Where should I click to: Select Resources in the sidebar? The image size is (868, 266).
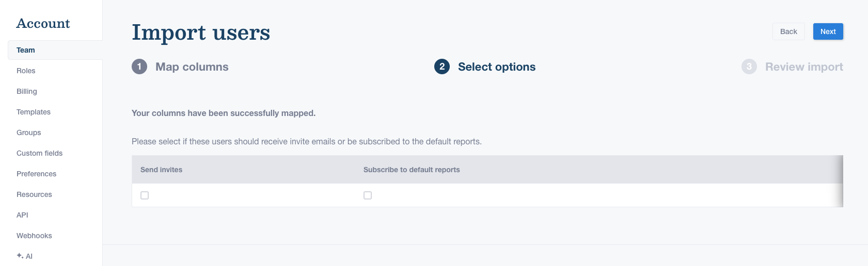tap(34, 194)
